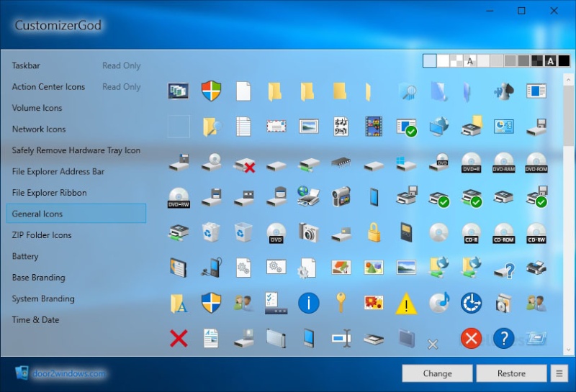Select the yellow warning triangle icon
This screenshot has height=392, width=576.
406,304
